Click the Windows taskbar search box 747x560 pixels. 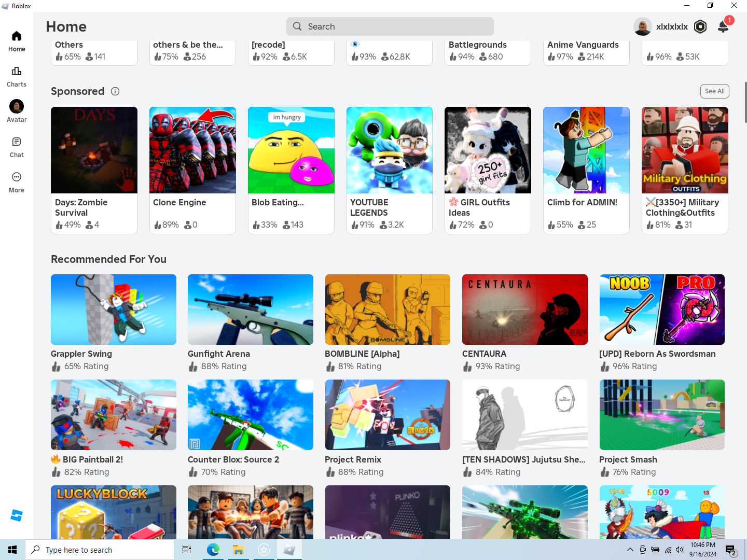tap(100, 550)
